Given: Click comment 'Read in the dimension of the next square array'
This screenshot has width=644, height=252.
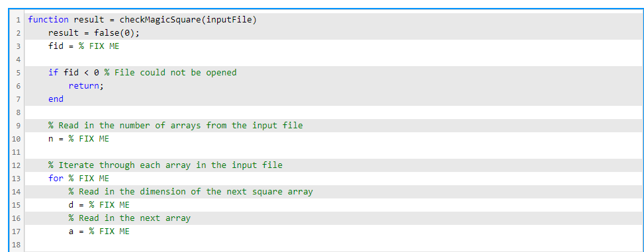Looking at the screenshot, I should coord(191,192).
